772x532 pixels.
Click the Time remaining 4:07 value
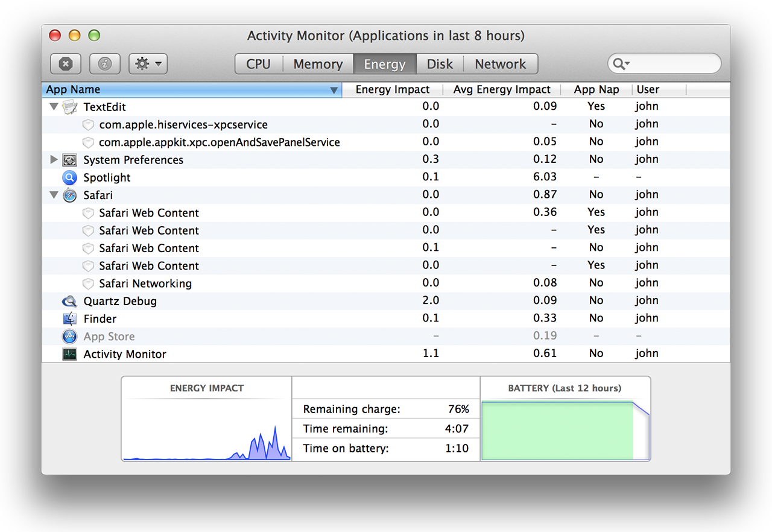pos(457,429)
